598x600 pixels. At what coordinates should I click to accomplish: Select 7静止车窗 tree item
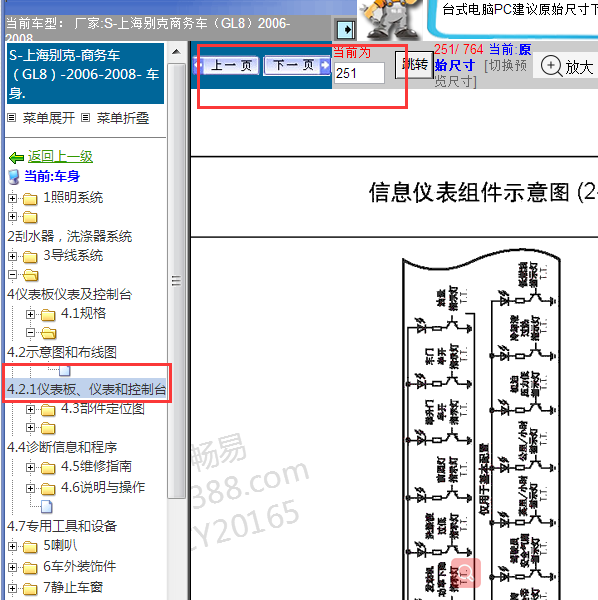pyautogui.click(x=73, y=587)
